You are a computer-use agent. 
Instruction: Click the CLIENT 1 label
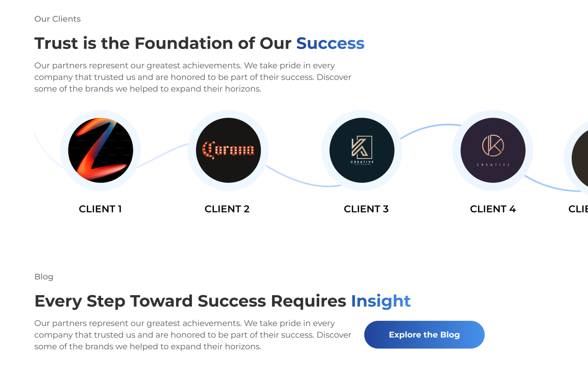coord(100,209)
